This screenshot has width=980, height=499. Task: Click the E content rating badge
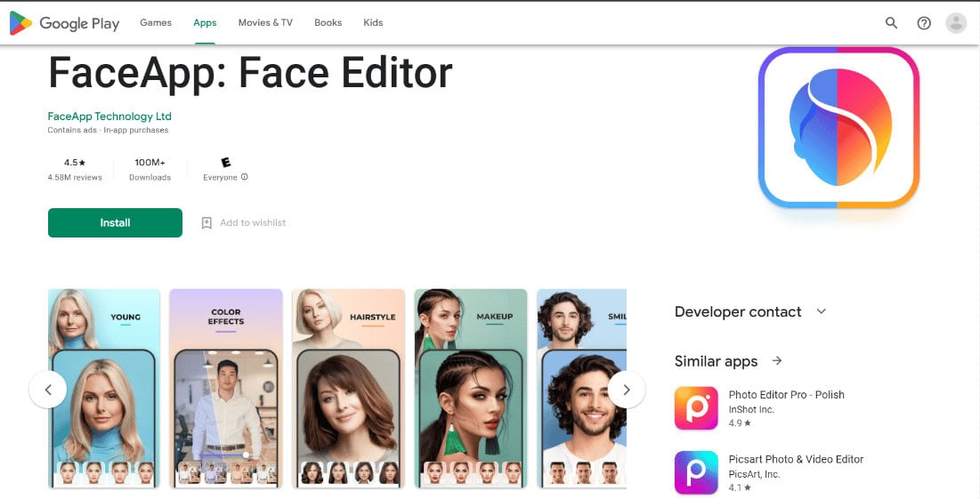(225, 163)
